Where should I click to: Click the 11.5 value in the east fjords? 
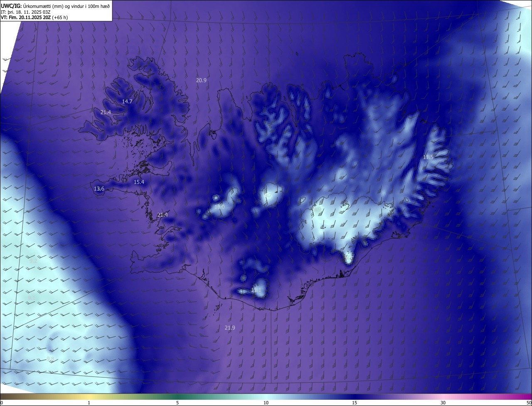point(428,157)
